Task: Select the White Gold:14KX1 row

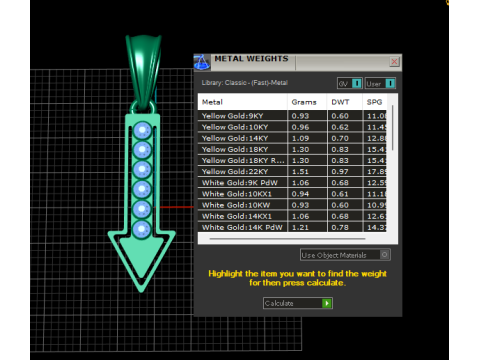Action: point(292,216)
